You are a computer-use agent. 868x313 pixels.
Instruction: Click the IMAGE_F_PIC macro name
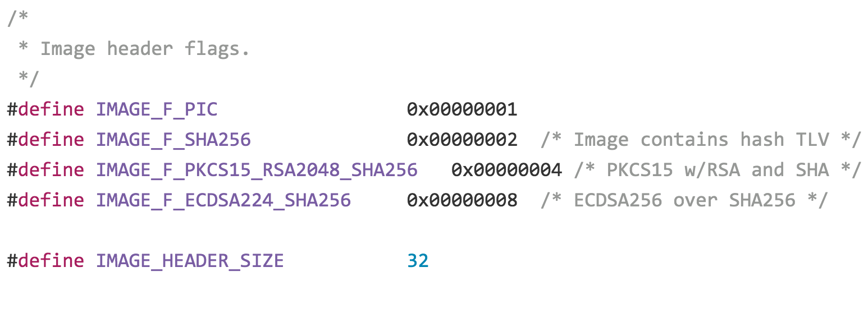coord(157,109)
